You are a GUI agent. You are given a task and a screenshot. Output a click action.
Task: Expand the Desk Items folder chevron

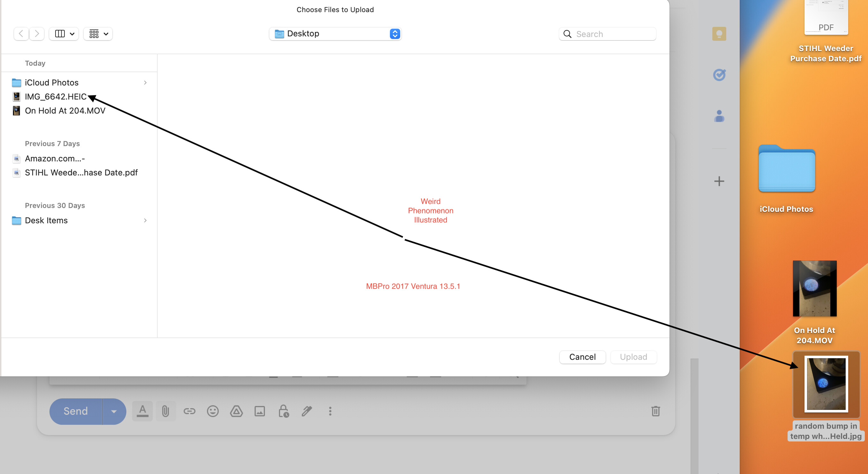point(145,220)
